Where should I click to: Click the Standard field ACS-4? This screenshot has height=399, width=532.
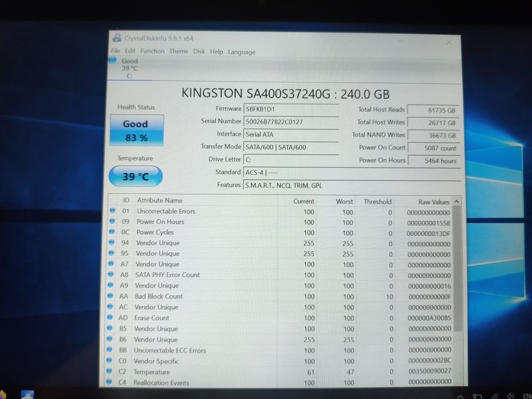(x=352, y=173)
